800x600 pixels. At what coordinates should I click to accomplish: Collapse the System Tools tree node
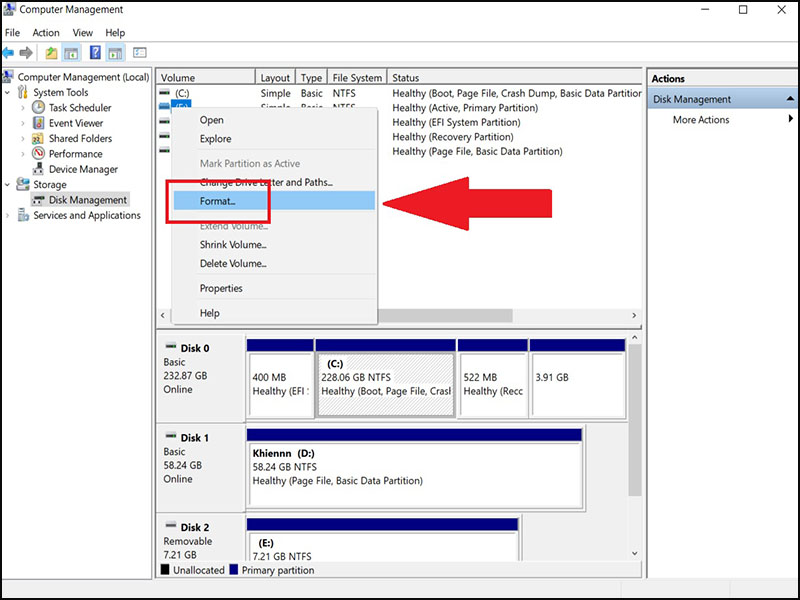point(9,93)
